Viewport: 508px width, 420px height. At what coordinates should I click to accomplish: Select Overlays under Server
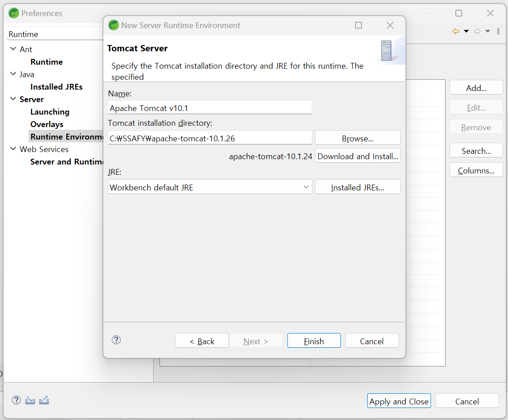(x=47, y=124)
